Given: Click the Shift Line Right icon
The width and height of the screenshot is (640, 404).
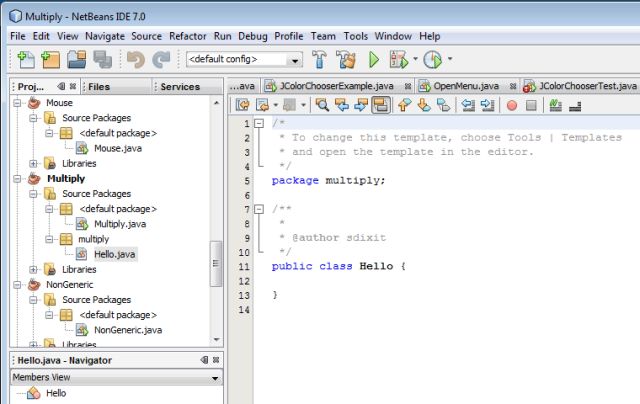Looking at the screenshot, I should [487, 105].
